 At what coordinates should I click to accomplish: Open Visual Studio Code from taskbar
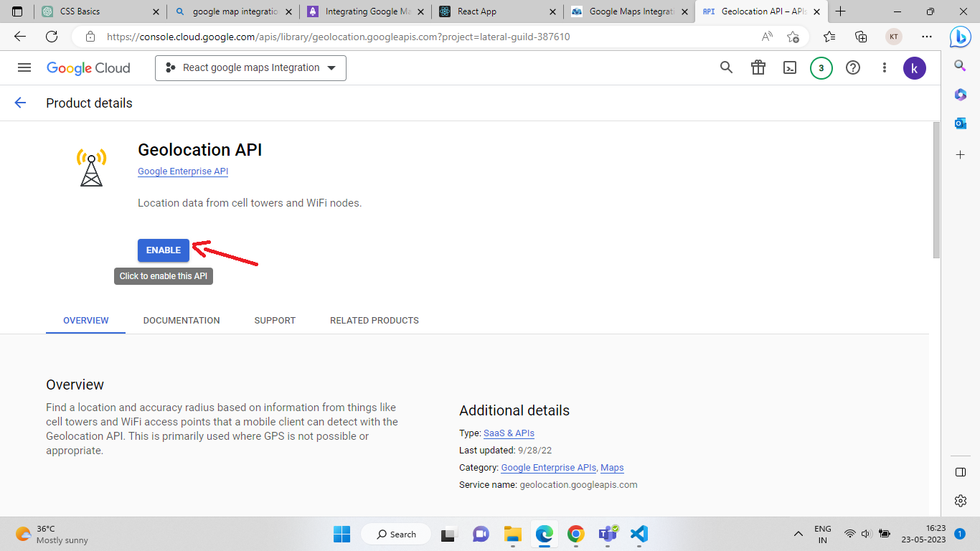tap(639, 534)
